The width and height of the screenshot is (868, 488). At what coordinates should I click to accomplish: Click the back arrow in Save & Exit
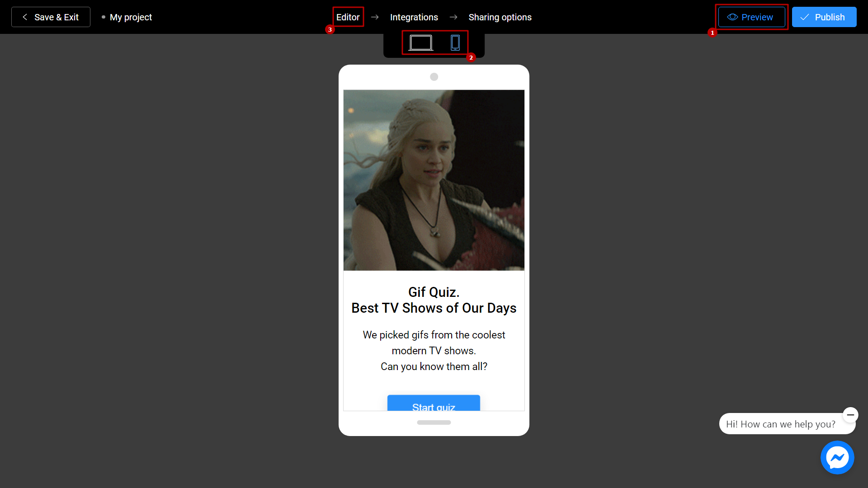click(24, 17)
